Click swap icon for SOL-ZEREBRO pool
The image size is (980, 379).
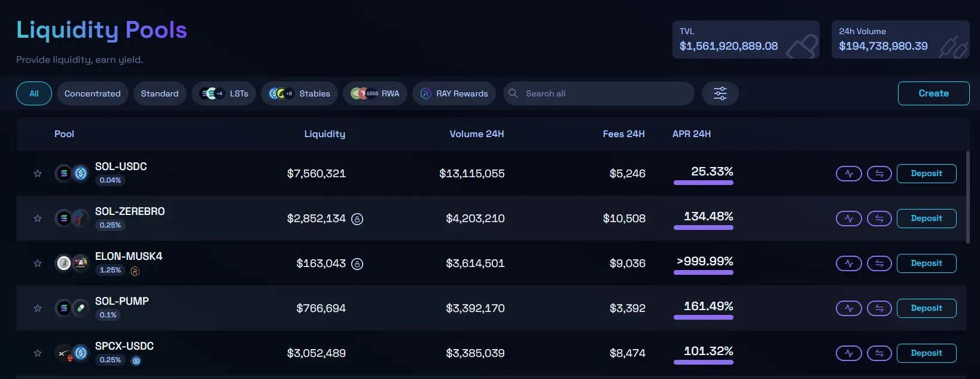[x=879, y=219]
